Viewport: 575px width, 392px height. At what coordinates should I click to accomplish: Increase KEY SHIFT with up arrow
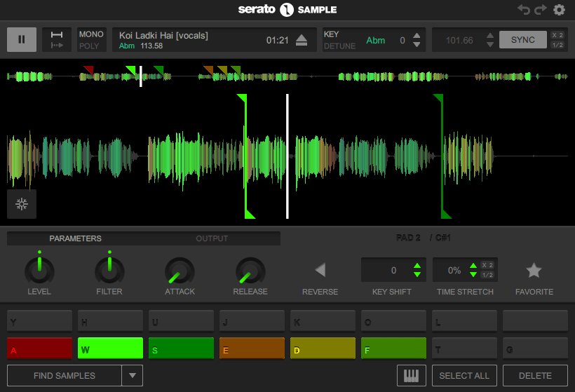417,266
